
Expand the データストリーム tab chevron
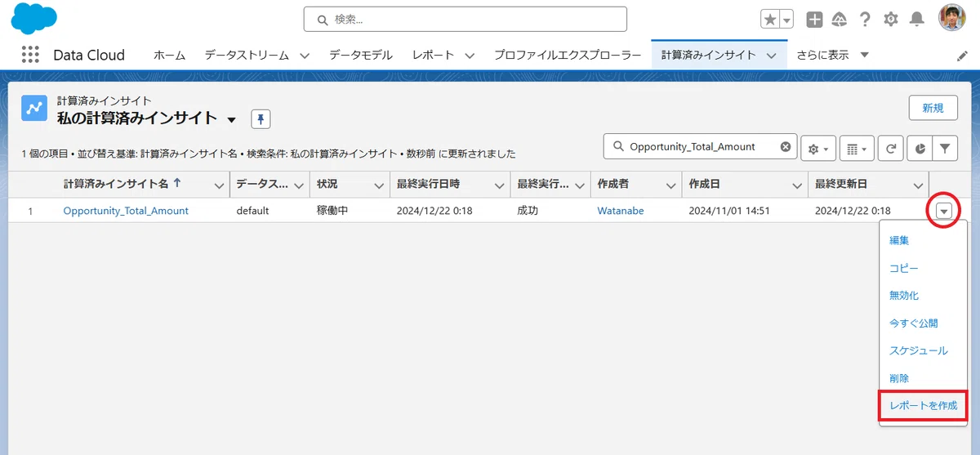tap(305, 56)
